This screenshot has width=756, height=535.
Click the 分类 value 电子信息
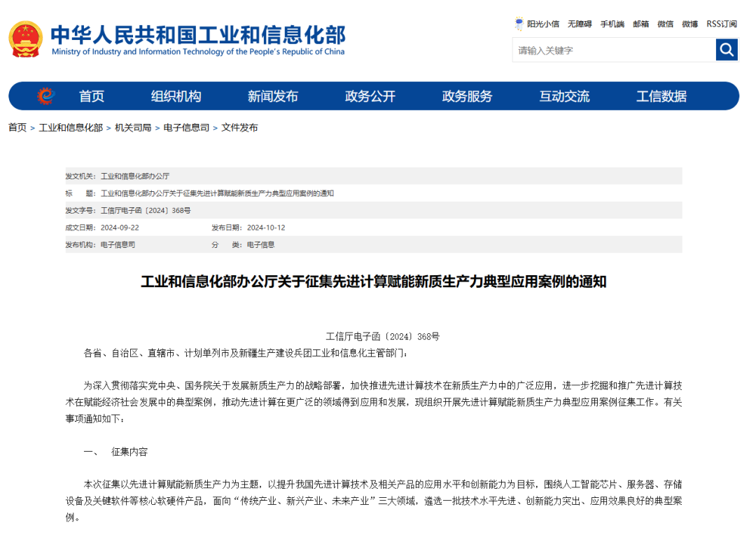click(261, 244)
